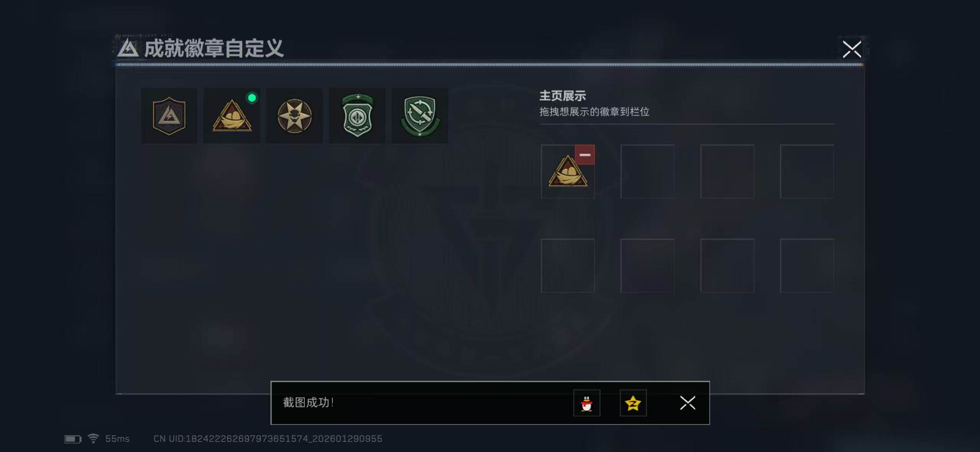Pick the first empty bottom-row slot

567,266
